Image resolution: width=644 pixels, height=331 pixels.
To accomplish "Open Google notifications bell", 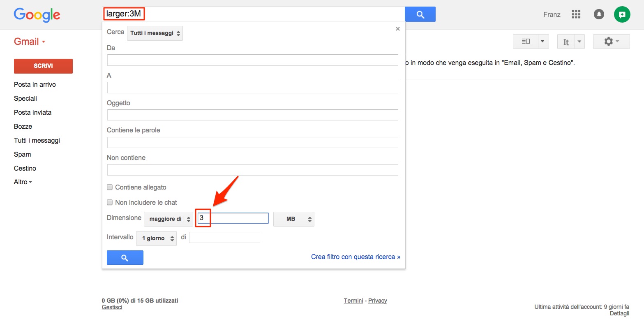I will [x=599, y=14].
